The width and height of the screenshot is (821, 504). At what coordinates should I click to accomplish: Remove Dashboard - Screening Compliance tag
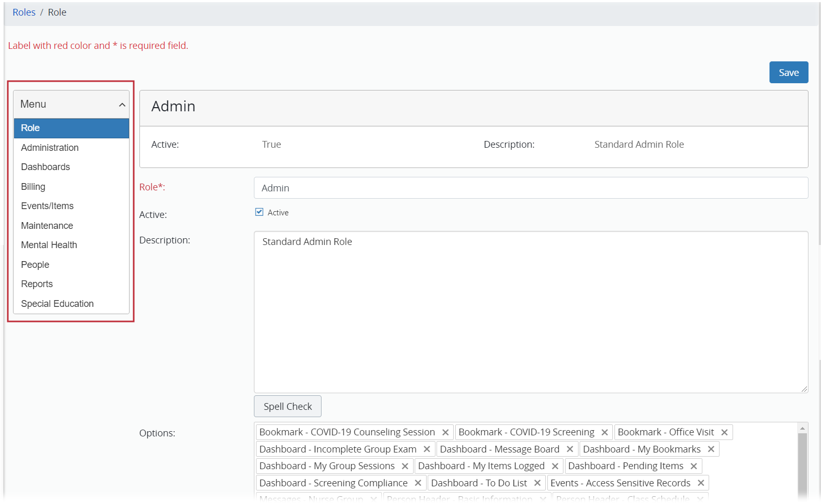coord(418,483)
